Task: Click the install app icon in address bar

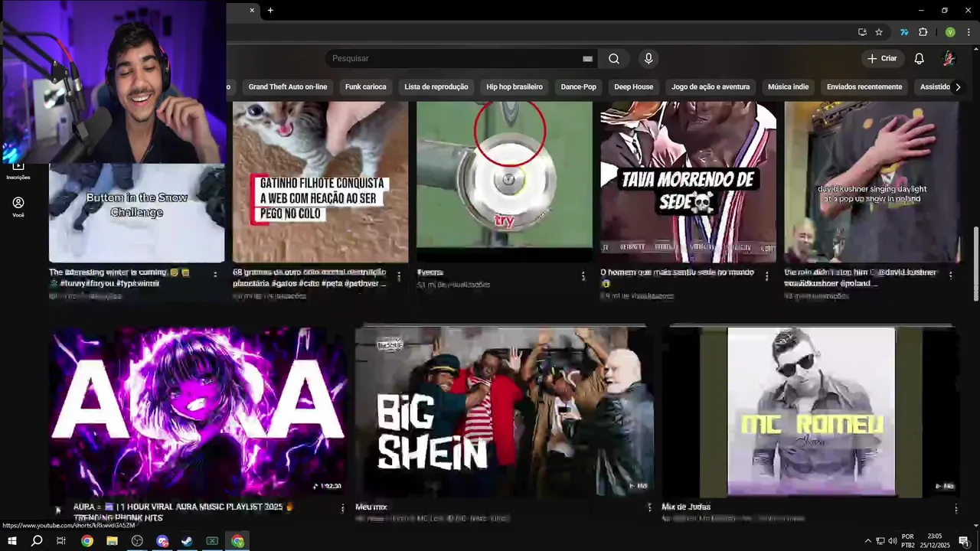Action: pos(862,32)
